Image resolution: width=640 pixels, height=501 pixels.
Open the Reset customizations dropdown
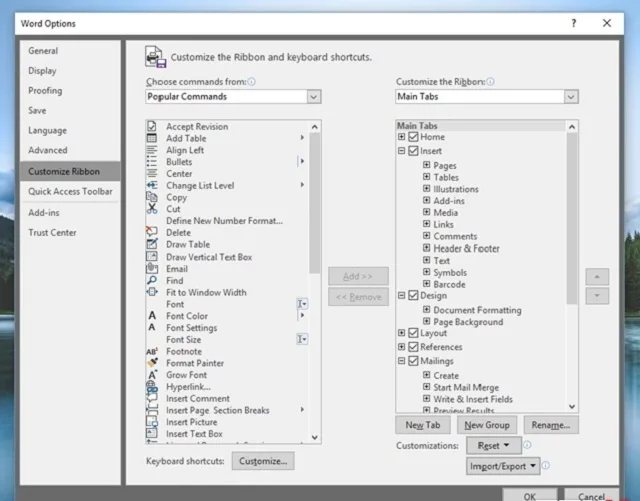(494, 445)
